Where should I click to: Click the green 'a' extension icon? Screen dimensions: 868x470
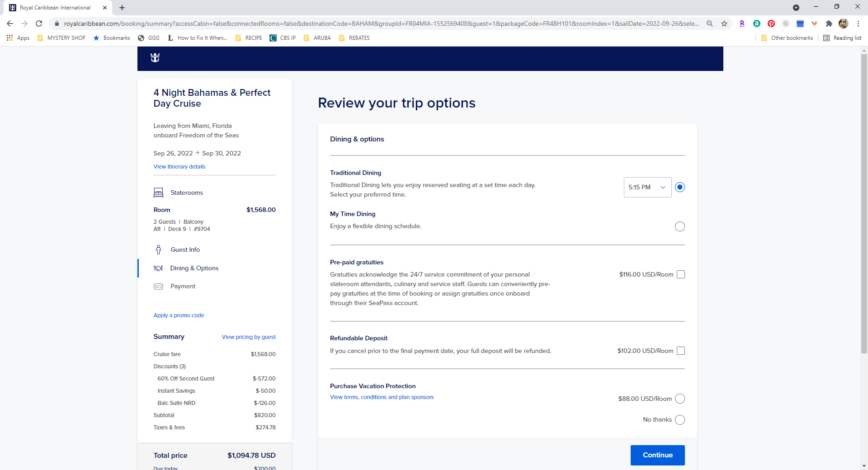757,23
